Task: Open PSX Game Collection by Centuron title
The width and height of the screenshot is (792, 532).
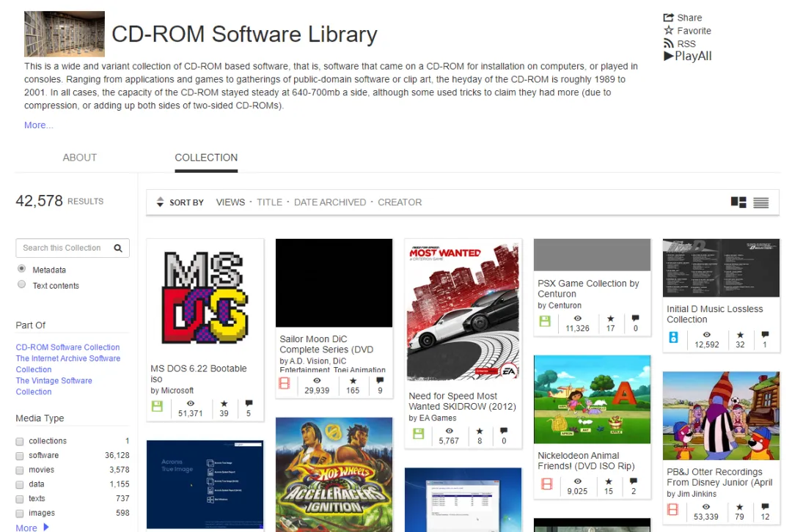Action: (x=588, y=289)
